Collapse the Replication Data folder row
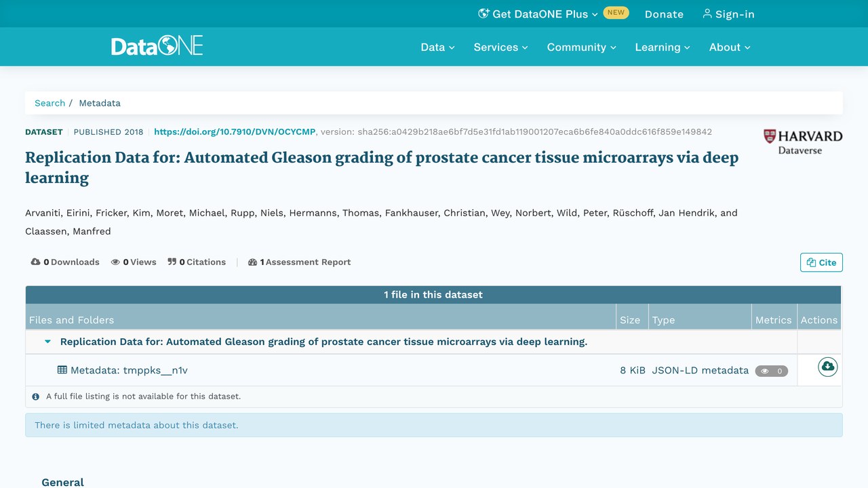Screen dimensions: 868x488 pos(47,342)
